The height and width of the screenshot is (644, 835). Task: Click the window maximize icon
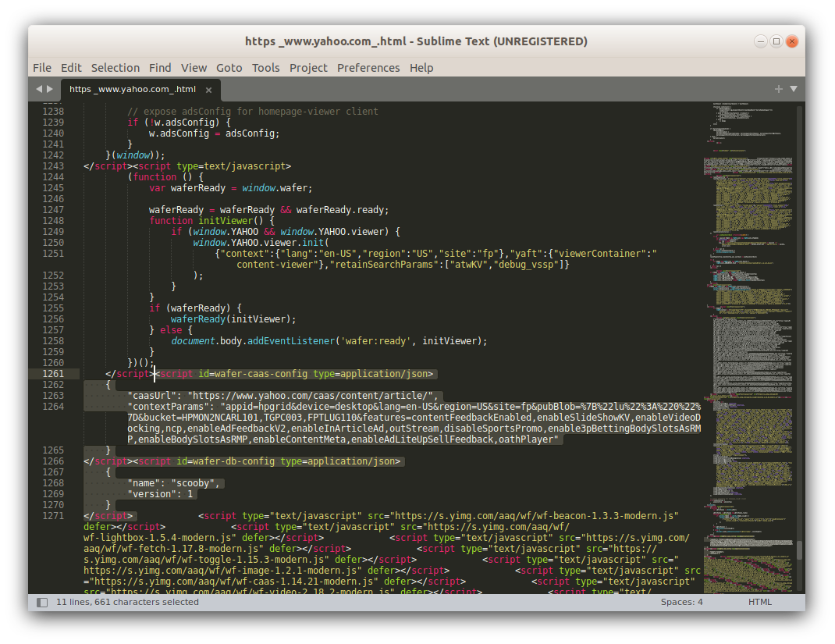tap(774, 41)
